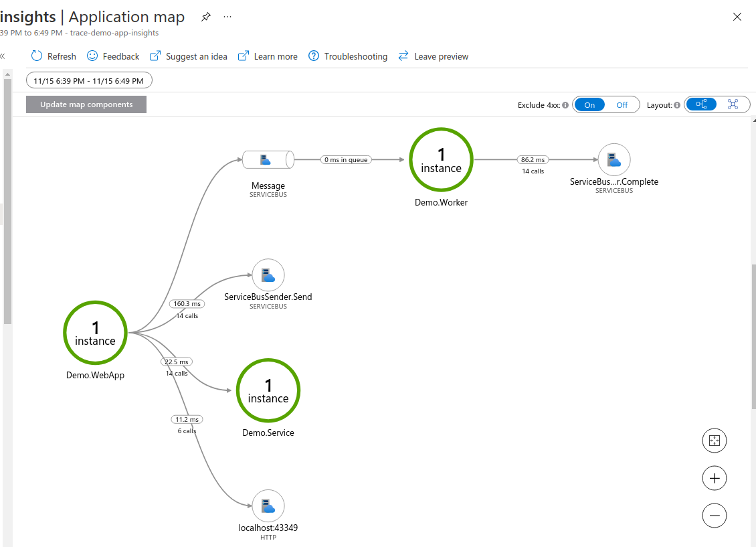Select the Message Service Bus queue node
Screen dimensions: 756x547
pos(268,159)
